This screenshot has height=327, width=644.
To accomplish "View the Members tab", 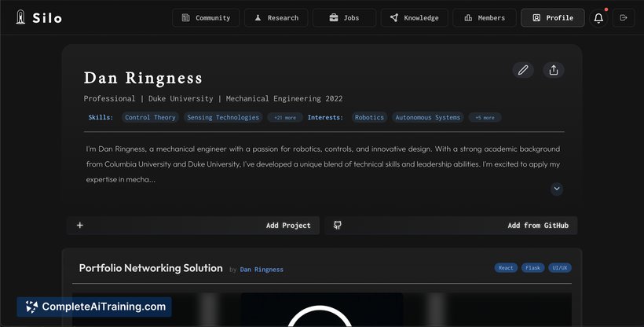I will pos(485,18).
